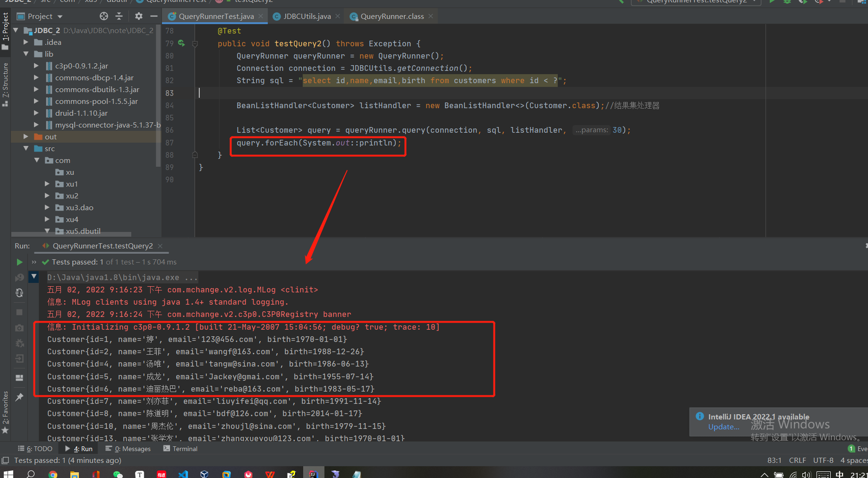Click the Update... link in notification
Viewport: 868px width, 478px height.
pos(723,427)
